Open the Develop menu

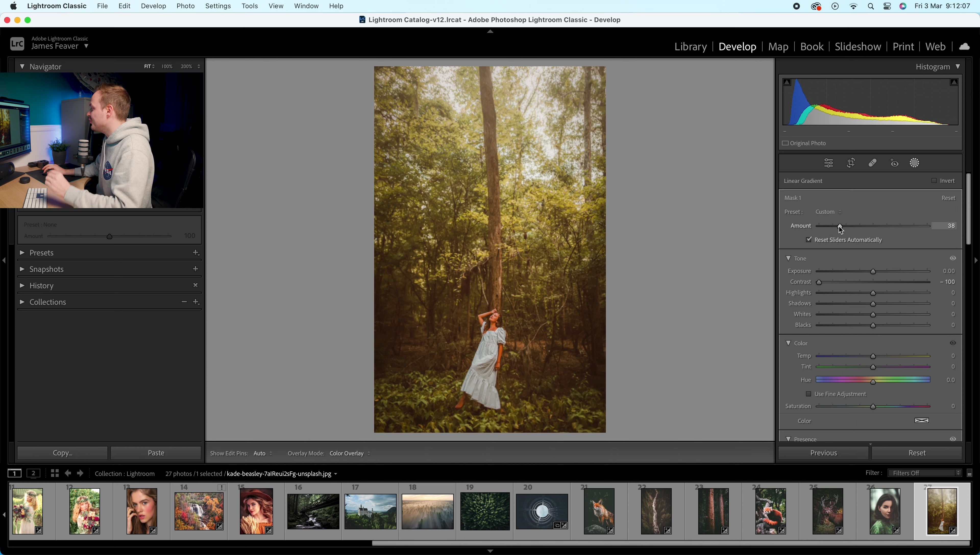coord(153,6)
